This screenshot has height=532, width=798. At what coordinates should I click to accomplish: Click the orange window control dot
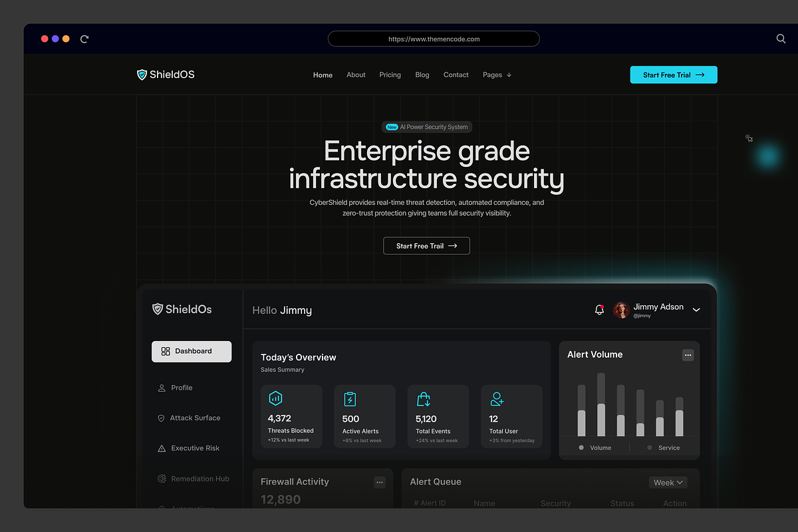[66, 39]
